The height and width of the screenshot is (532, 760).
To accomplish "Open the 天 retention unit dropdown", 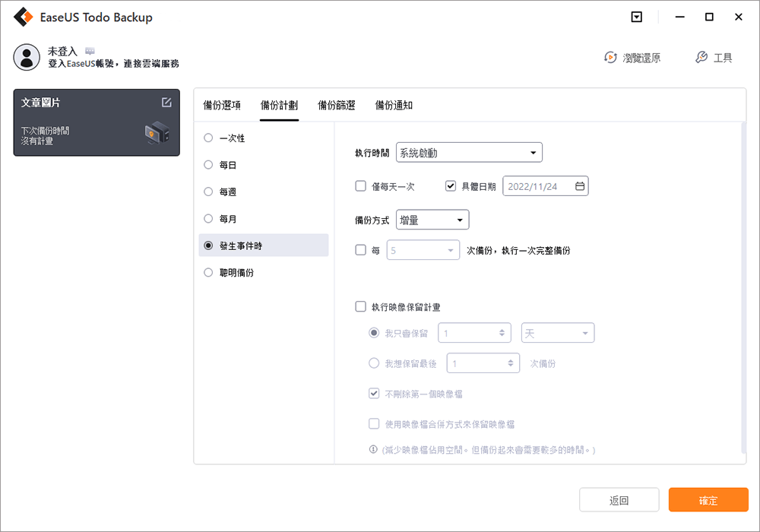I will pyautogui.click(x=558, y=332).
